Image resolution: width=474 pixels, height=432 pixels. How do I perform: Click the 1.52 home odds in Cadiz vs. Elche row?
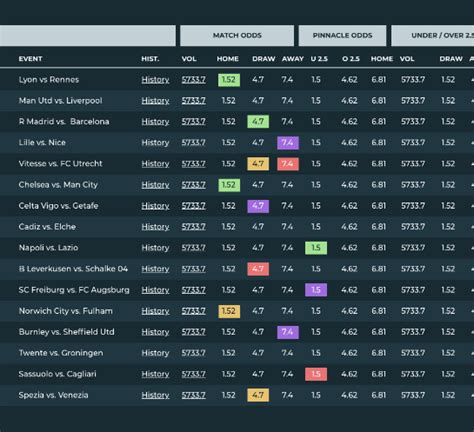click(x=229, y=227)
